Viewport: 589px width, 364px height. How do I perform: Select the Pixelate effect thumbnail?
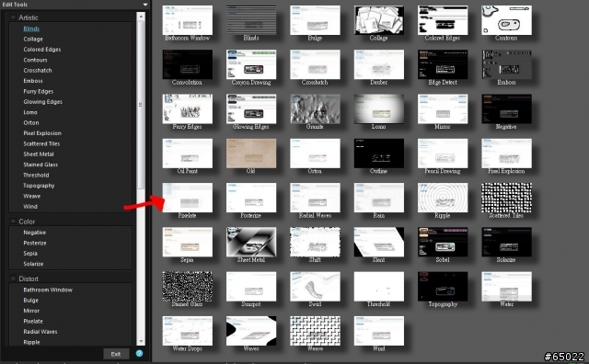point(188,198)
